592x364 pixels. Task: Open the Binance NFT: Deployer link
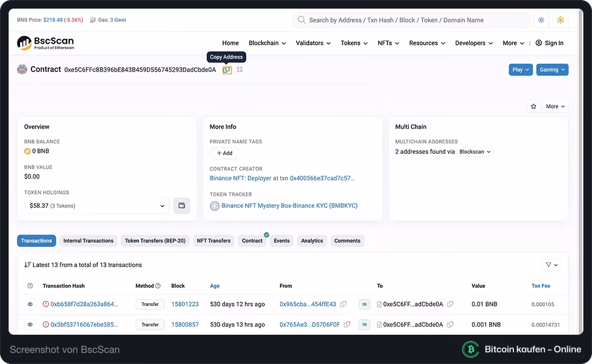[240, 178]
